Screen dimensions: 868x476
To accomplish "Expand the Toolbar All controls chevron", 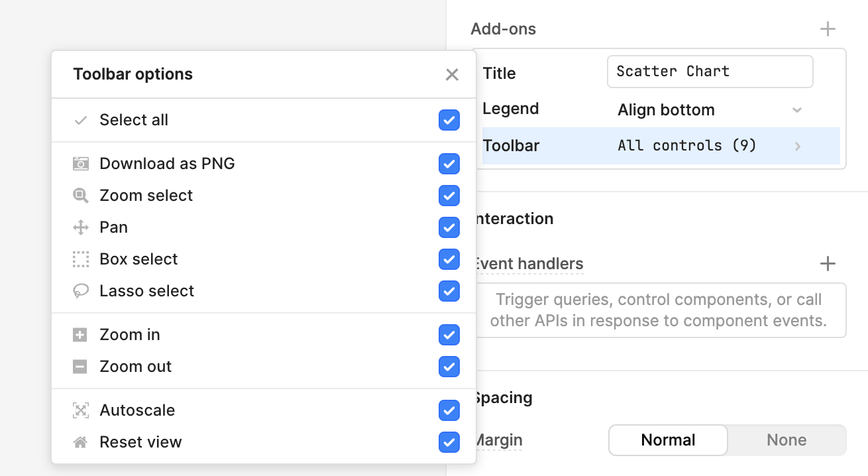I will point(798,146).
